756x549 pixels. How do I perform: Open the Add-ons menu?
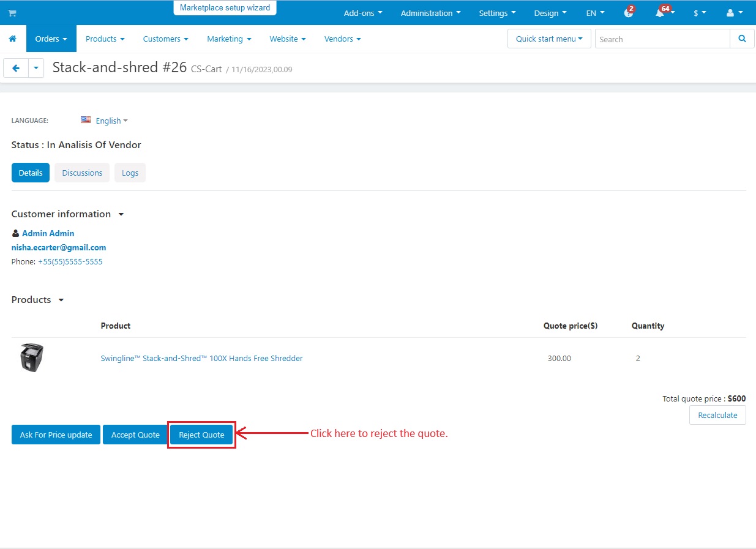tap(363, 13)
